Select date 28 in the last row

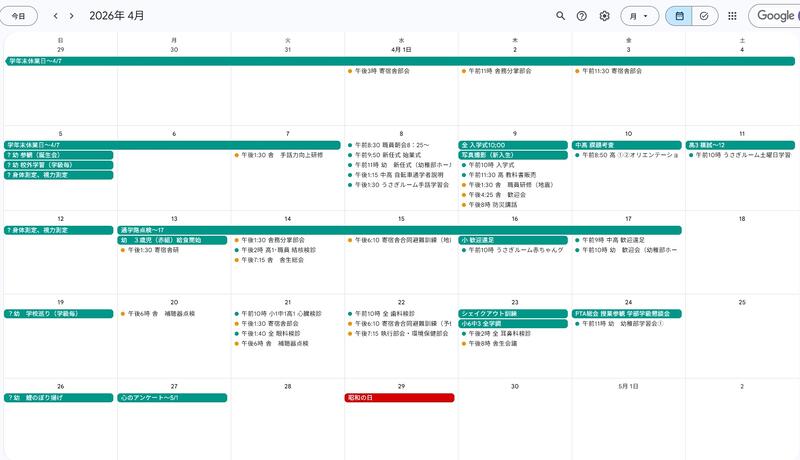tap(288, 386)
